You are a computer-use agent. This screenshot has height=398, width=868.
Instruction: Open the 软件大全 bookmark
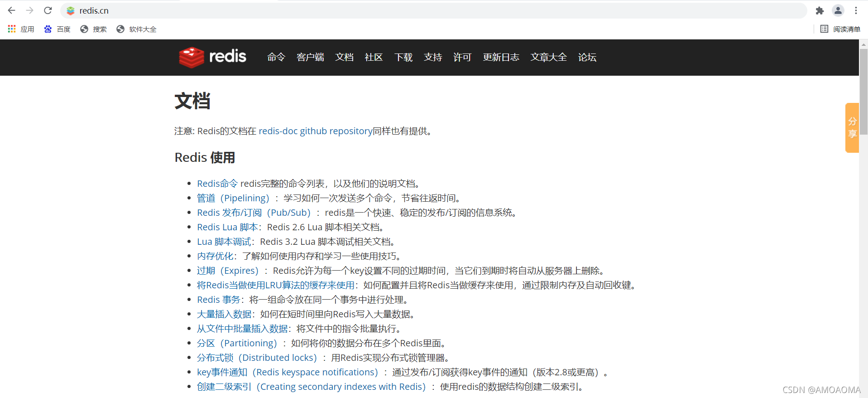tap(136, 29)
